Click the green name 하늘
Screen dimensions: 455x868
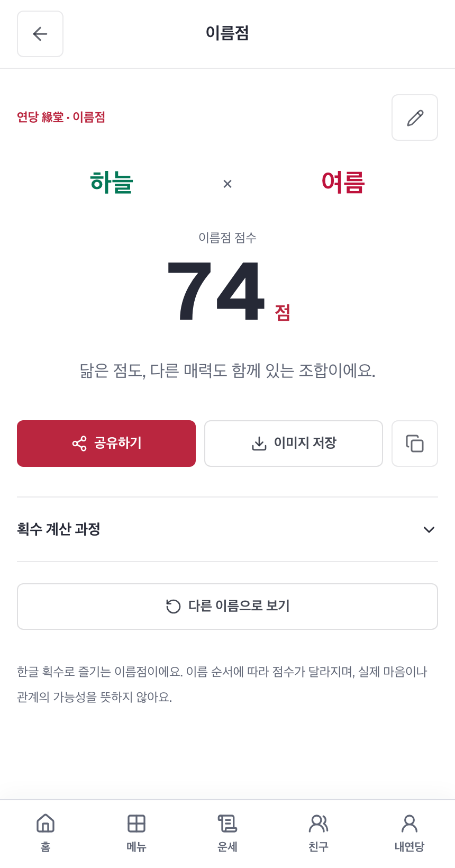pyautogui.click(x=112, y=183)
